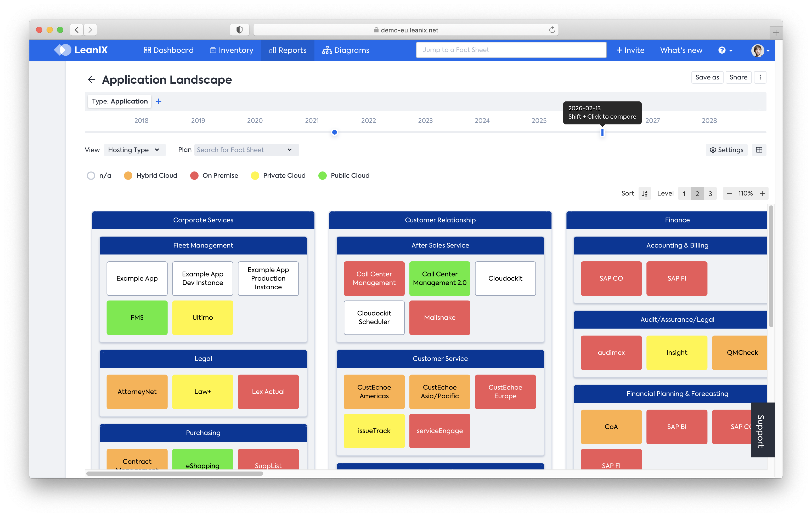Go back with the arrow beside Application Landscape
Image resolution: width=812 pixels, height=517 pixels.
[91, 79]
